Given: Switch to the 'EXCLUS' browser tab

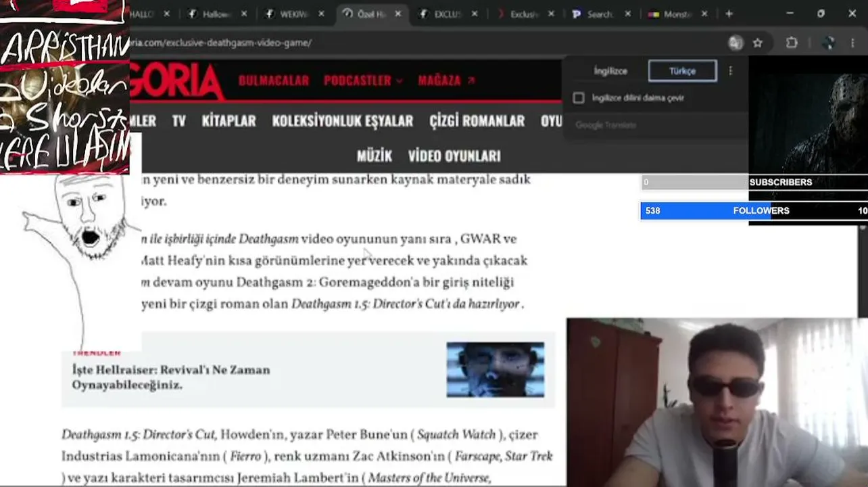Looking at the screenshot, I should (447, 14).
